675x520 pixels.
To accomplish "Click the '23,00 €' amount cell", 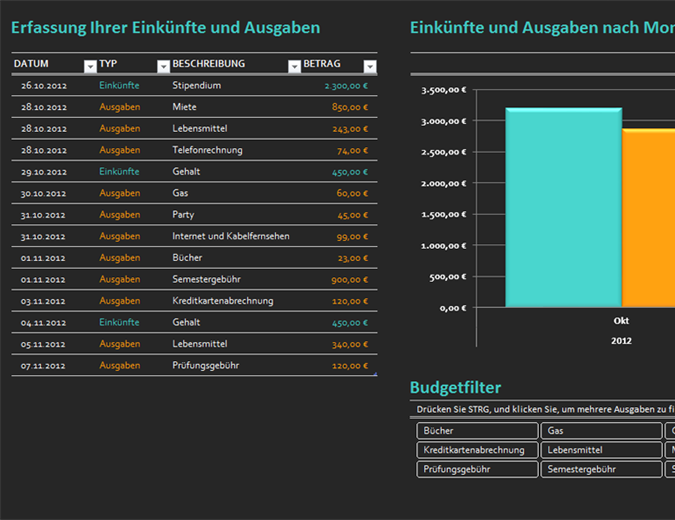I will pyautogui.click(x=353, y=258).
